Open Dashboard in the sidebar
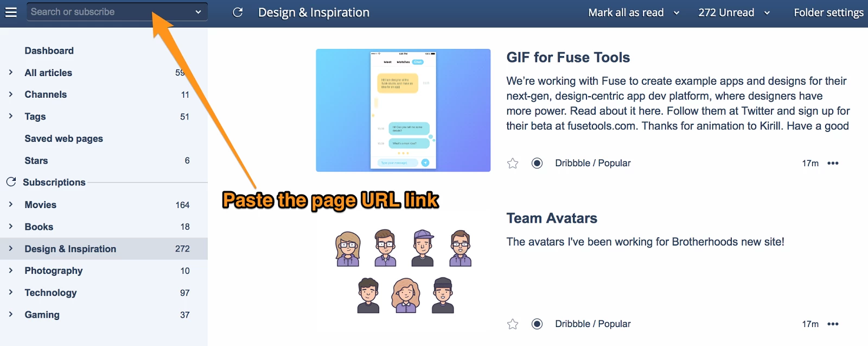868x346 pixels. coord(49,51)
